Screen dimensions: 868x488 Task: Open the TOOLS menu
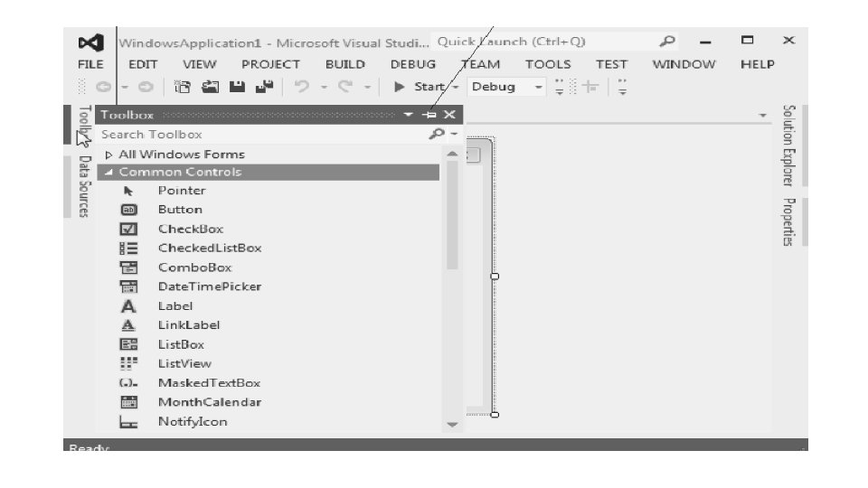(x=548, y=64)
